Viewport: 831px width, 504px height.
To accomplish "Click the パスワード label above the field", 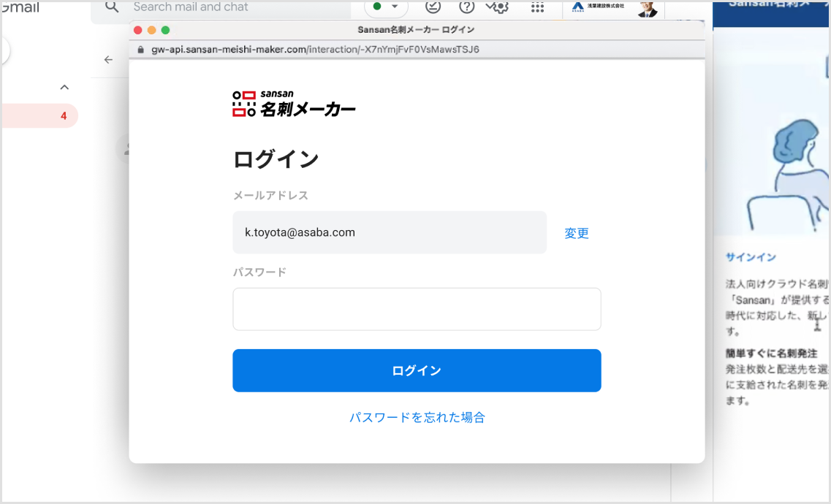I will point(259,272).
